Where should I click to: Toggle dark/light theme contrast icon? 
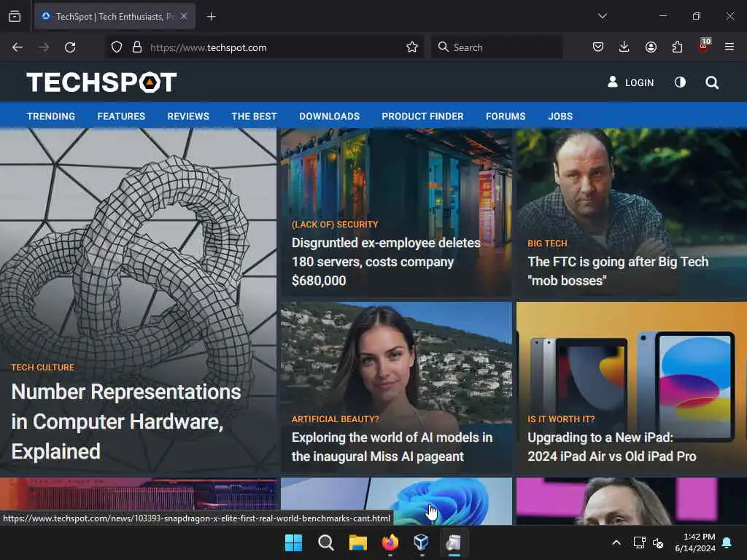tap(681, 82)
